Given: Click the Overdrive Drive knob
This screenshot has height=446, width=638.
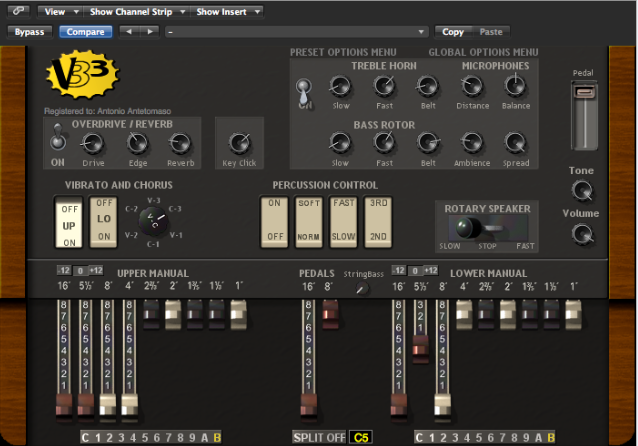Looking at the screenshot, I should pos(93,143).
